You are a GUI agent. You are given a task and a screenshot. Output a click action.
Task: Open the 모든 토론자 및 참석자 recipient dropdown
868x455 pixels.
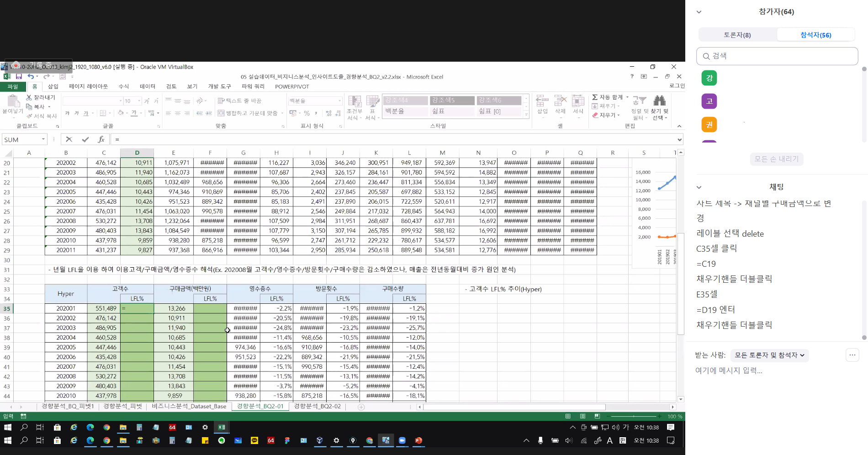tap(769, 355)
